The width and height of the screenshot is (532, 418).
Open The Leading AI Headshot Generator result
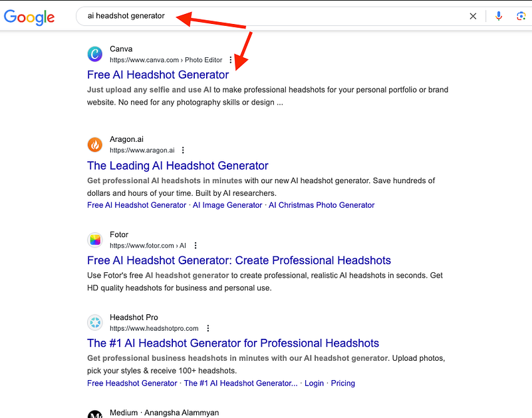tap(178, 166)
